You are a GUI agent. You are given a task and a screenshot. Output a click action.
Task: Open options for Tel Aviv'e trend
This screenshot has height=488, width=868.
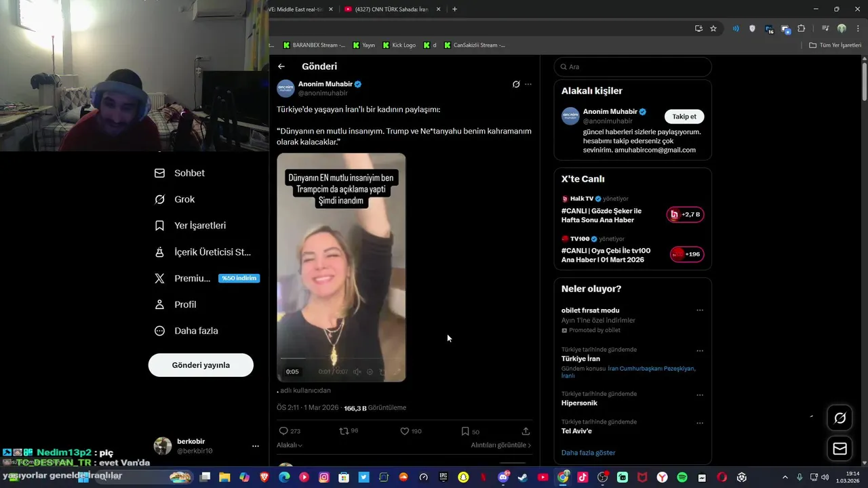click(700, 423)
